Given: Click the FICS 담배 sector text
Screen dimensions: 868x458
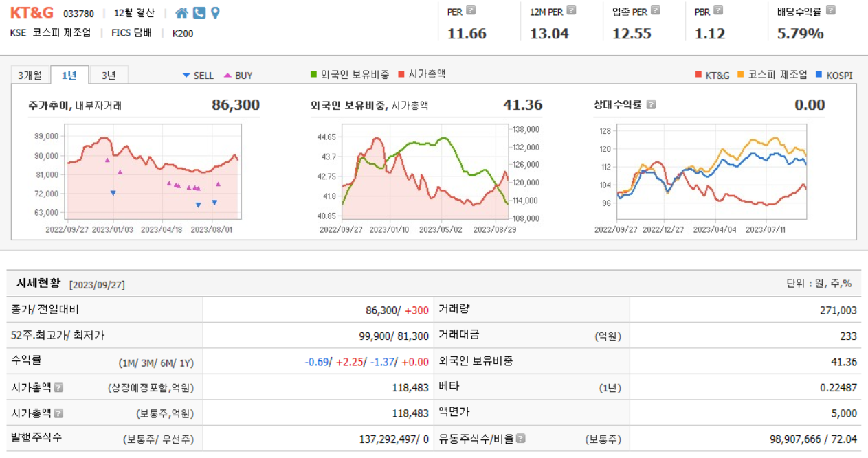Looking at the screenshot, I should click(x=132, y=32).
